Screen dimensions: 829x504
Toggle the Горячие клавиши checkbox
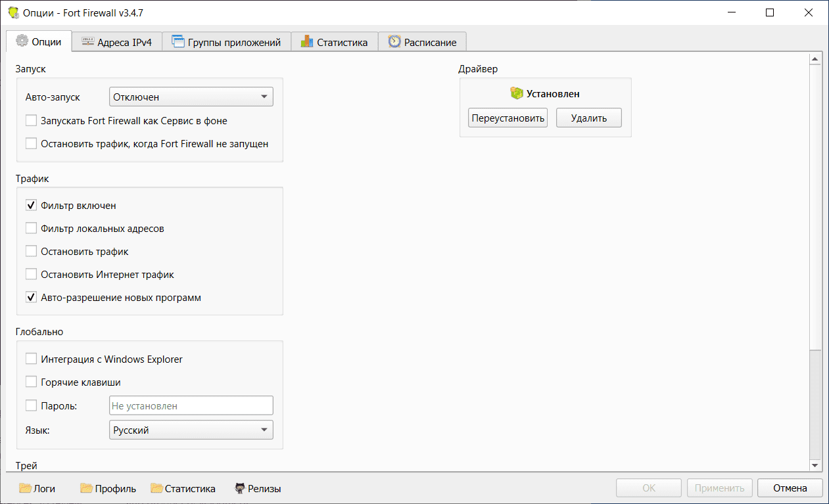pyautogui.click(x=31, y=382)
